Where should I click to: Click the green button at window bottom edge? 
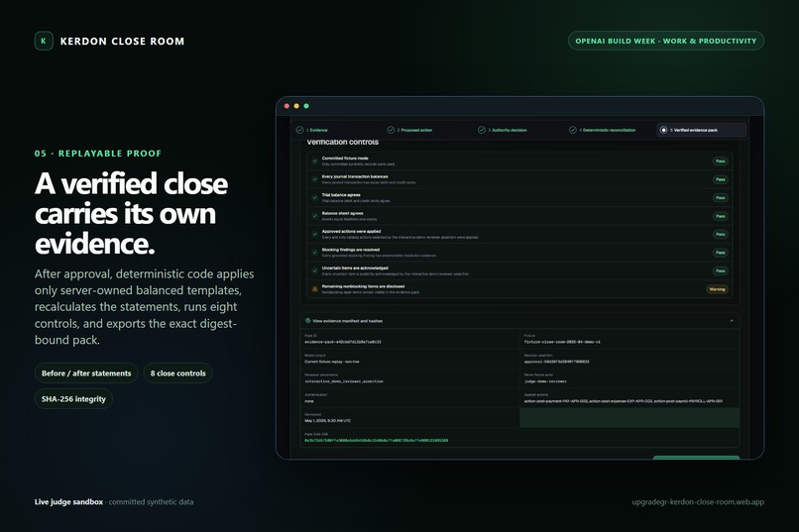[x=696, y=457]
